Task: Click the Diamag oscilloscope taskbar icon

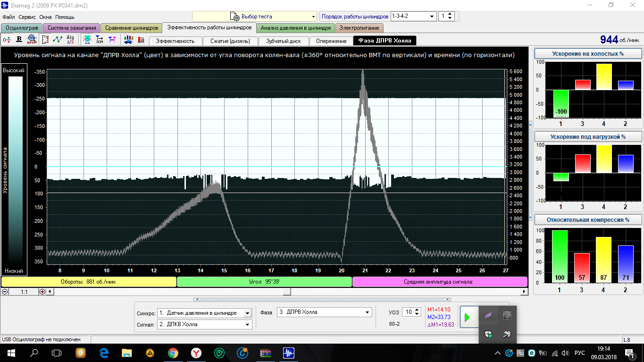Action: (x=289, y=353)
